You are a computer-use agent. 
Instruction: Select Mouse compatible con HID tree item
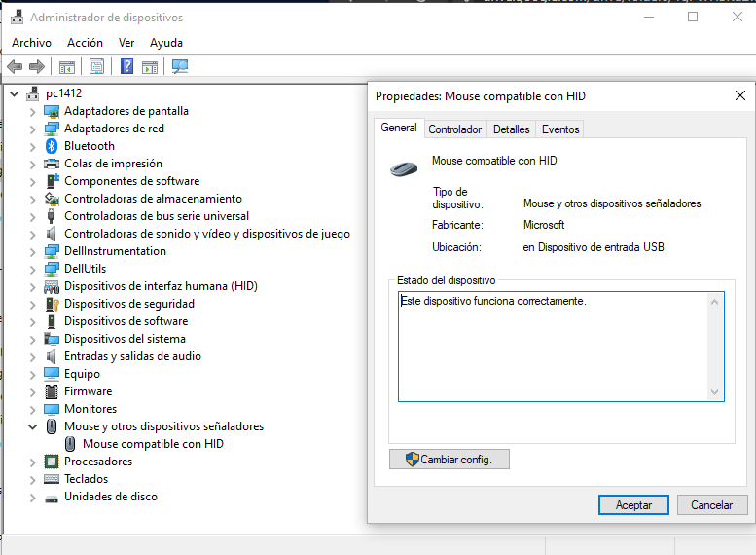[153, 444]
